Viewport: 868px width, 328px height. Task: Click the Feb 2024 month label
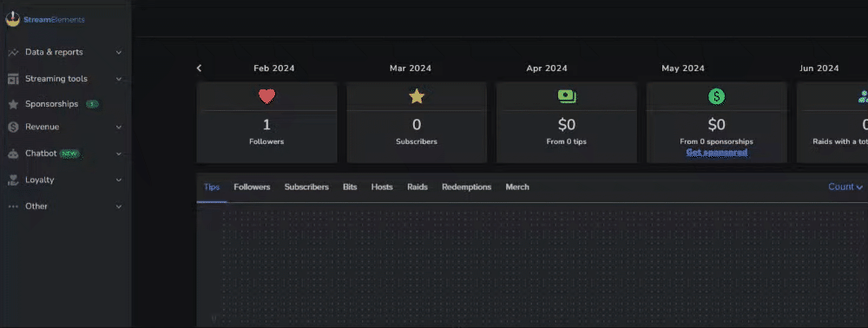tap(274, 69)
